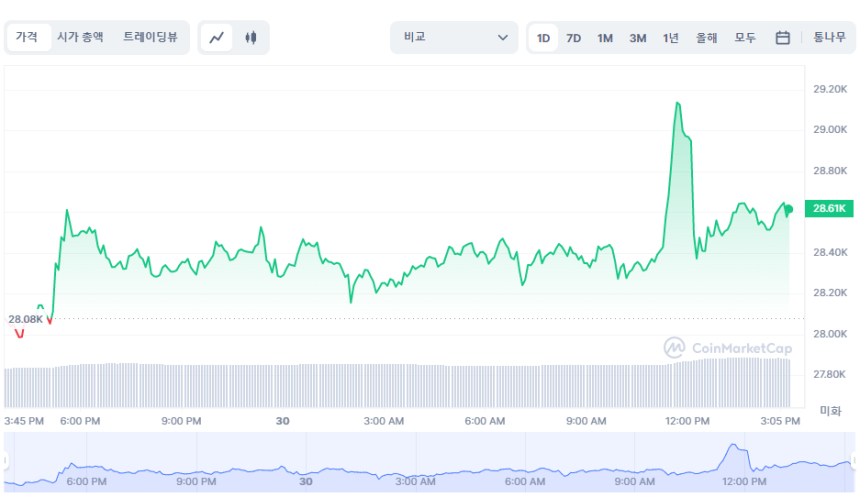Switch to the 시가 총액 tab
This screenshot has width=860, height=497.
(80, 37)
